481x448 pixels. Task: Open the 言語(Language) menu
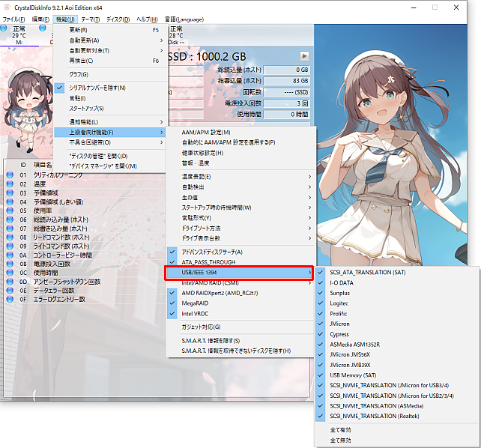tap(184, 19)
